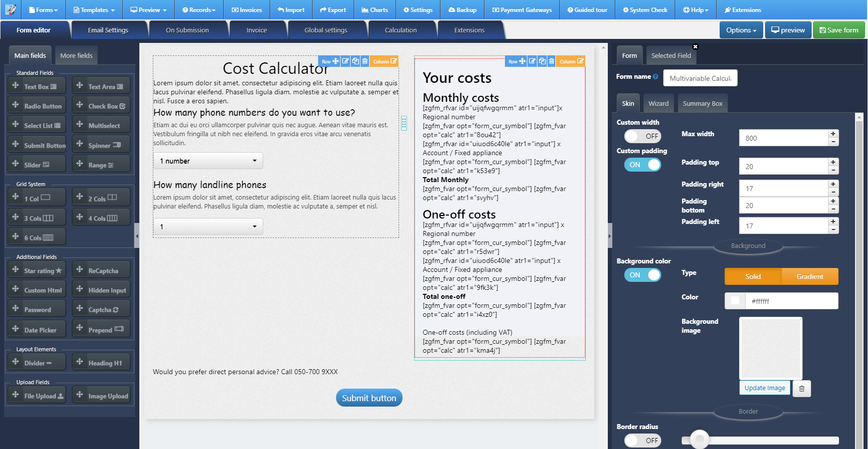Delete the background image using trash icon
The image size is (868, 449).
802,388
